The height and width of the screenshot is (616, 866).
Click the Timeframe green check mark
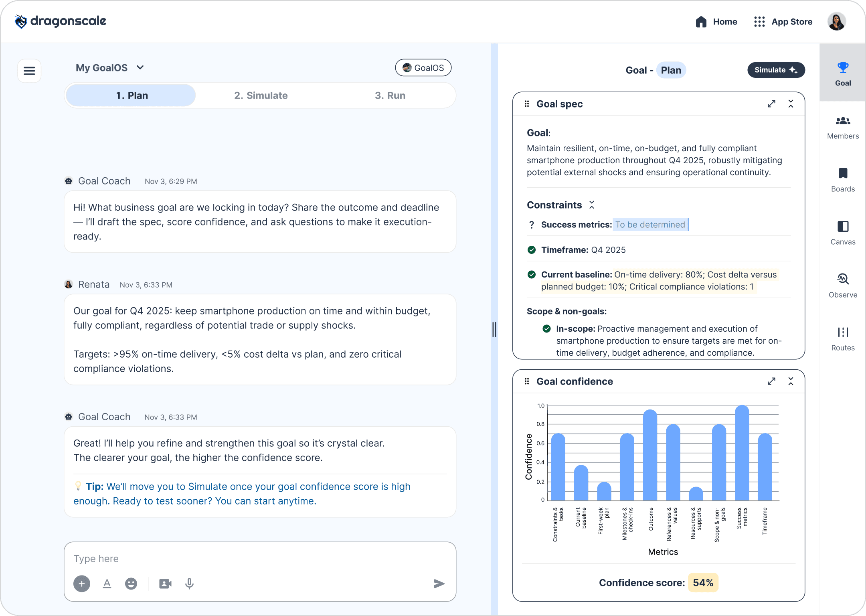[x=532, y=250]
